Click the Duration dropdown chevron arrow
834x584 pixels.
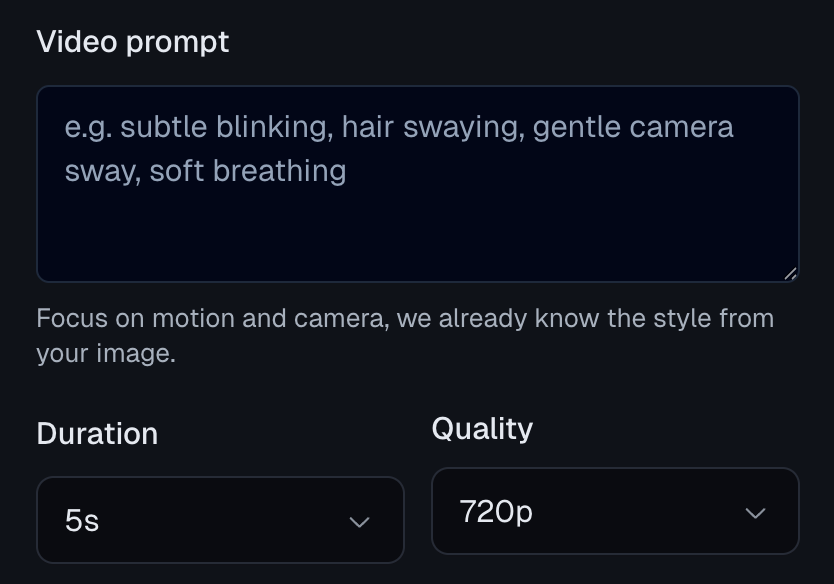[x=359, y=522]
